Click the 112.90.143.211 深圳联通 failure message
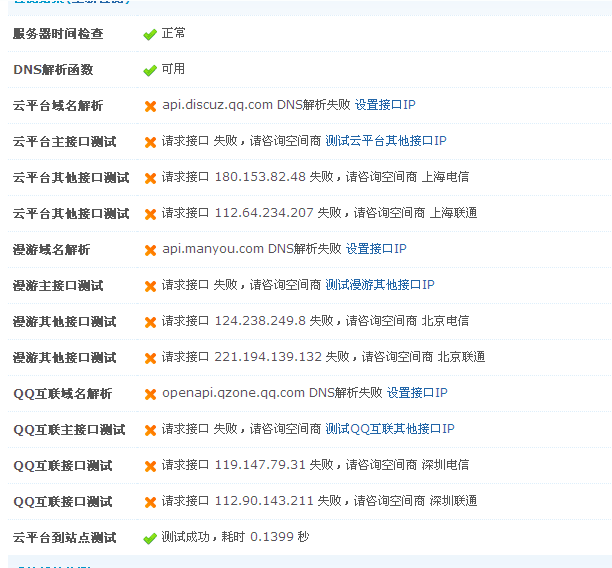 tap(319, 501)
